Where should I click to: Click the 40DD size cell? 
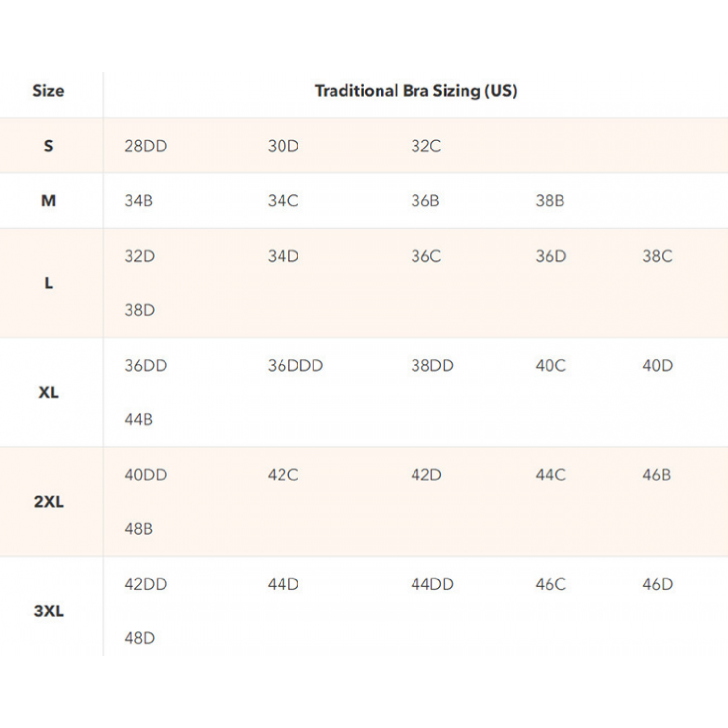pos(146,475)
